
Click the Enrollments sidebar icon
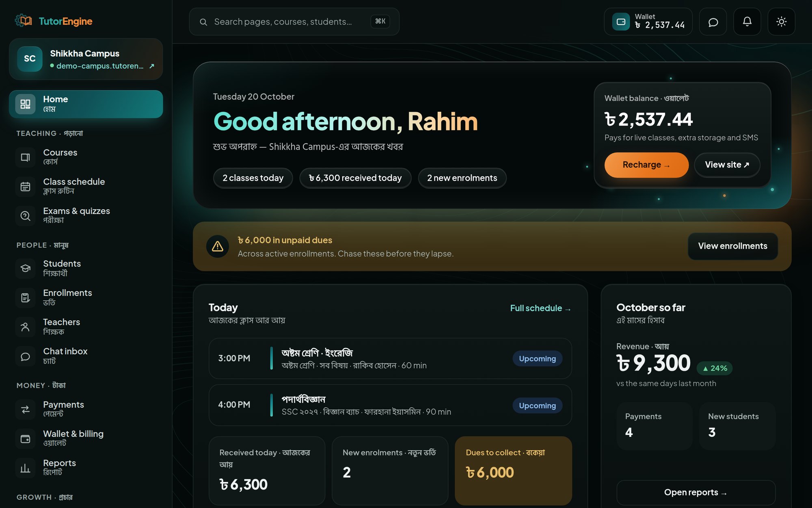coord(26,297)
